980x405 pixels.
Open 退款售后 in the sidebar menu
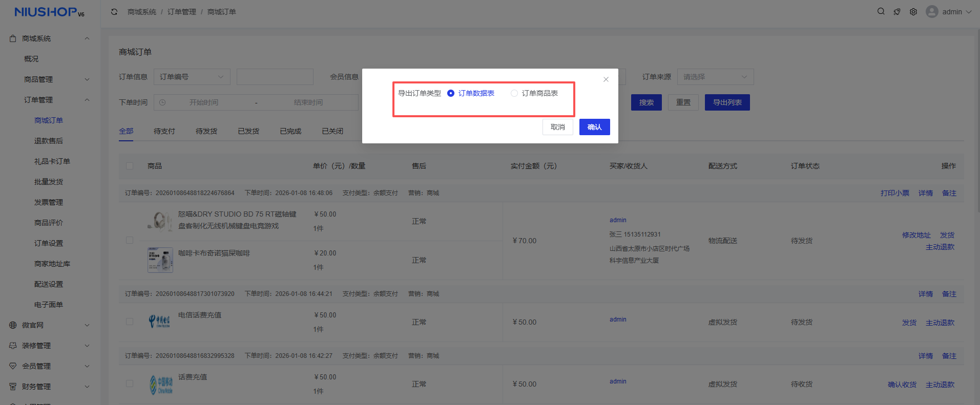tap(49, 141)
